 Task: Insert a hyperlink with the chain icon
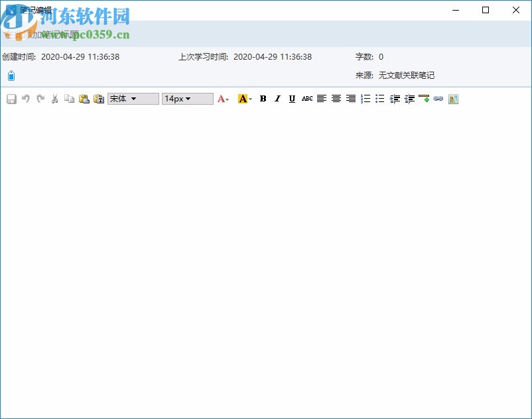438,99
